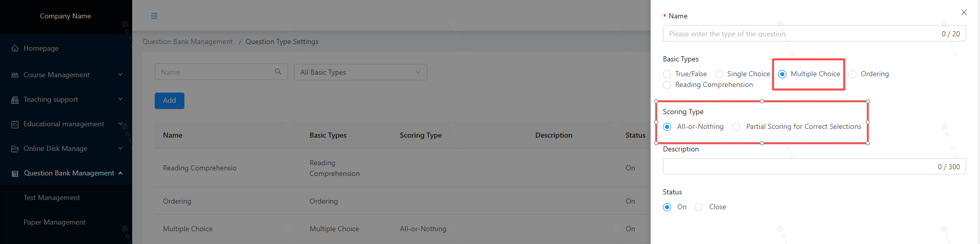Choose Partial Scoring for Correct Selections
Viewport: 980px width, 244px height.
coord(736,127)
